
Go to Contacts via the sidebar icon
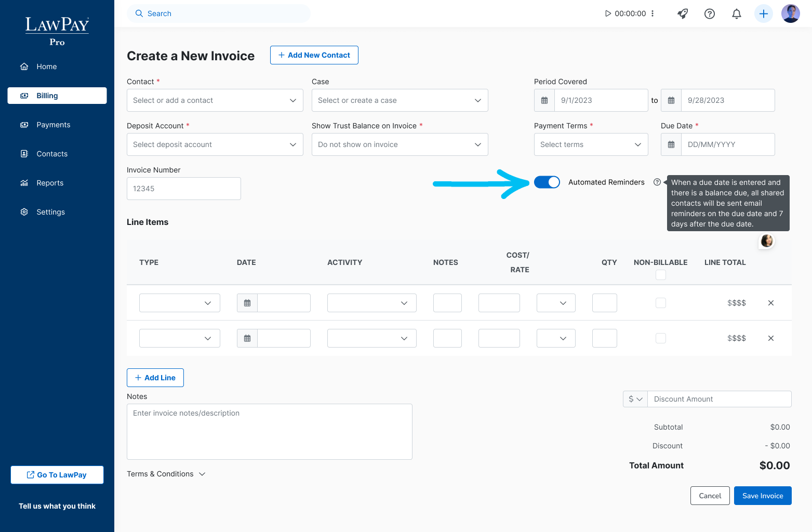(x=52, y=153)
